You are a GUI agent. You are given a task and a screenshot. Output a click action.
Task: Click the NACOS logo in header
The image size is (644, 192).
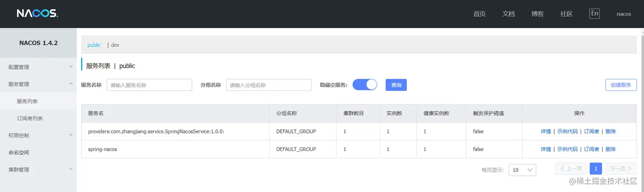(37, 14)
